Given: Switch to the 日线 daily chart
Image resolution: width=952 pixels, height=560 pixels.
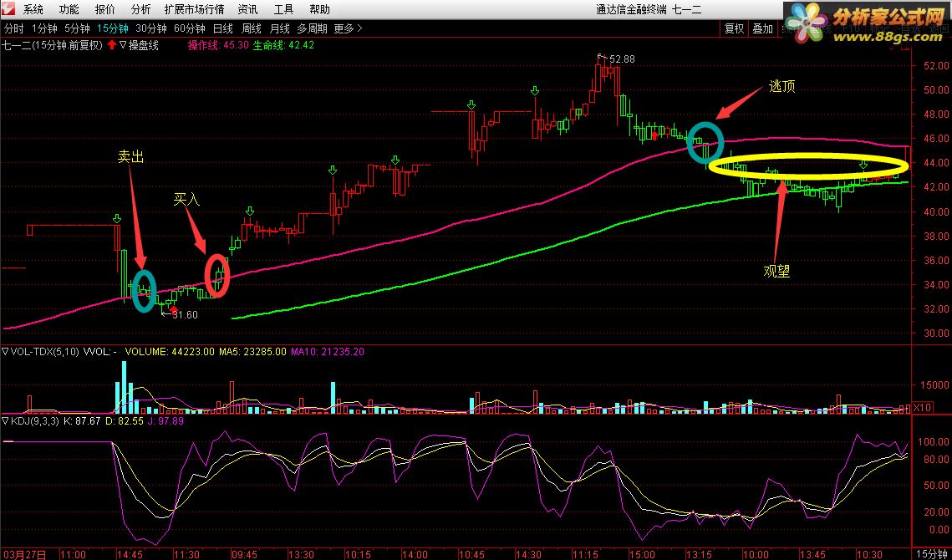Looking at the screenshot, I should pos(223,28).
